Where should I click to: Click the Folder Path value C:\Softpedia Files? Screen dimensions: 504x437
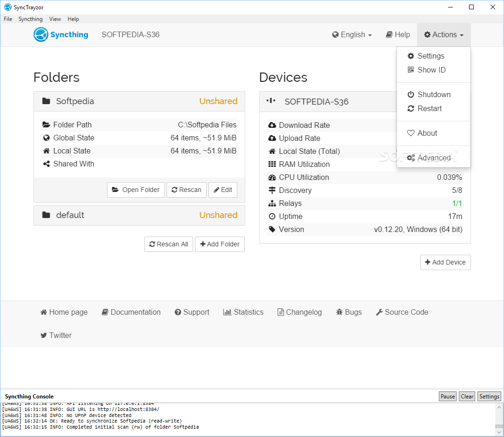(x=207, y=125)
